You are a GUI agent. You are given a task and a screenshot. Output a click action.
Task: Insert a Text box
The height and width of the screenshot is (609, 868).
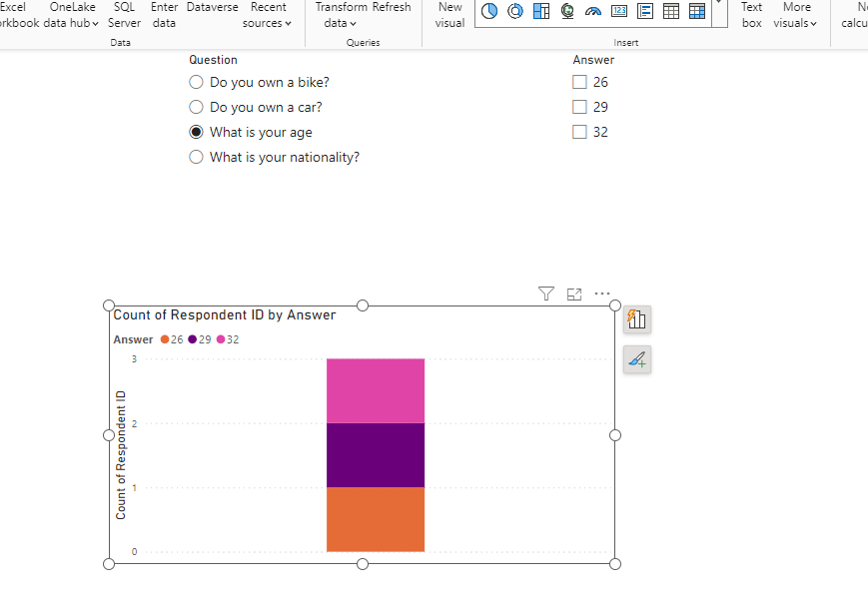point(752,15)
